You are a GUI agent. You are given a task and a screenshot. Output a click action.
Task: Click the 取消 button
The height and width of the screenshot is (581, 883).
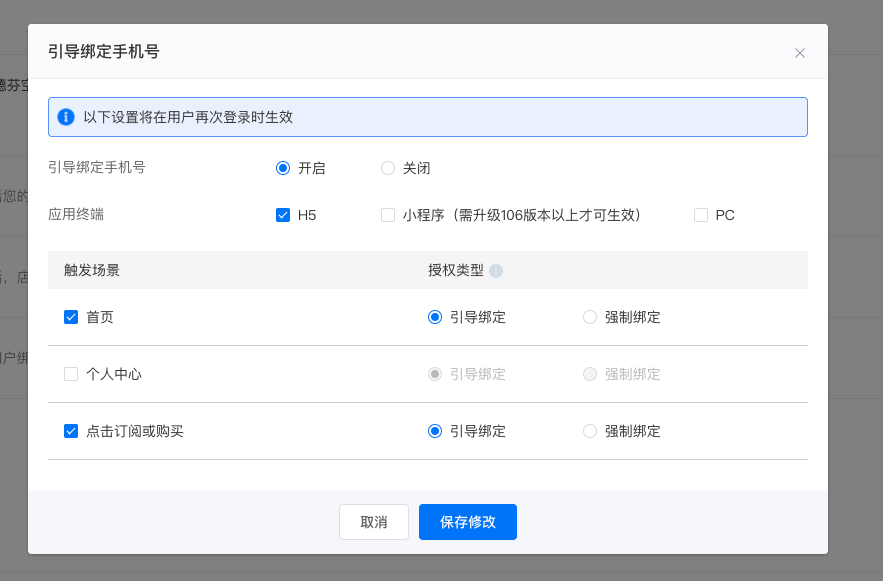click(374, 522)
